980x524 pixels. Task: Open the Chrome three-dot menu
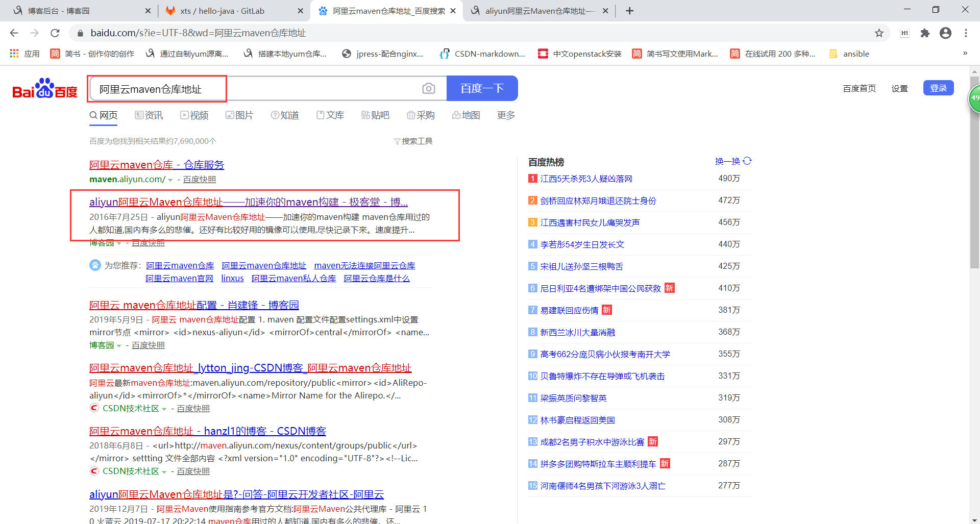click(966, 33)
